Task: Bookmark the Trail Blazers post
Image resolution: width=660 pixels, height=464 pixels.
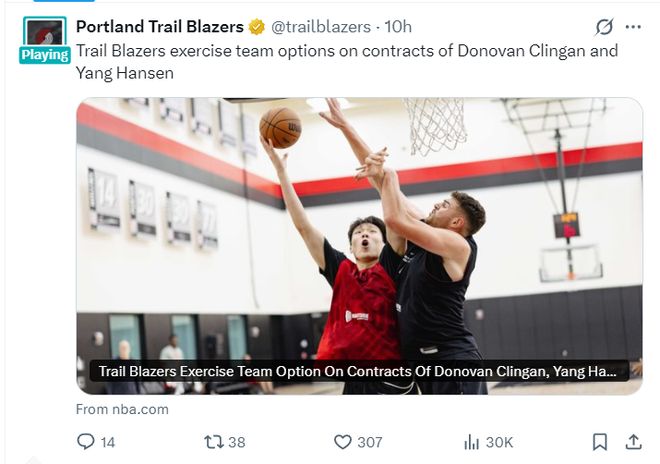Action: pyautogui.click(x=600, y=442)
